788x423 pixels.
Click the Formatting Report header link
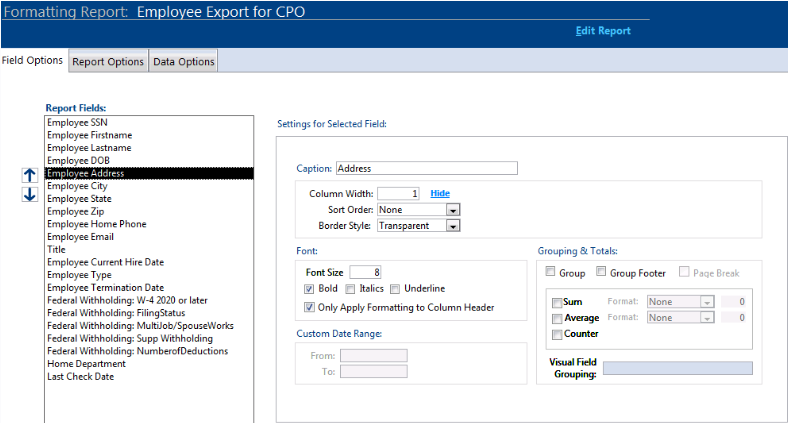(65, 12)
